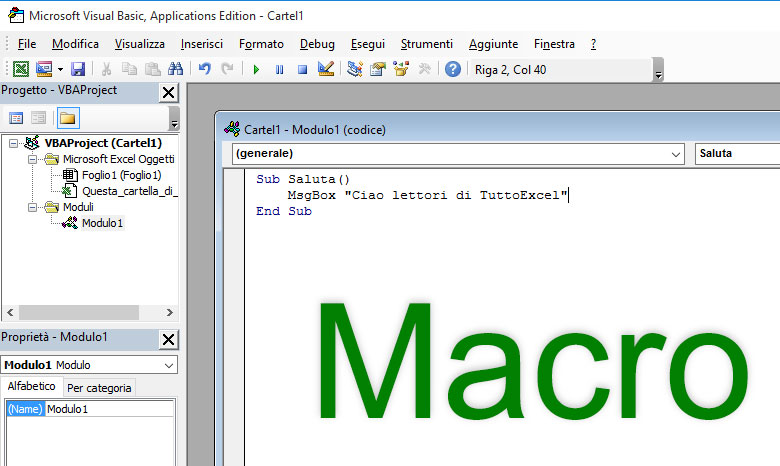780x466 pixels.
Task: Open Visual Basic Help question mark icon
Action: click(453, 69)
